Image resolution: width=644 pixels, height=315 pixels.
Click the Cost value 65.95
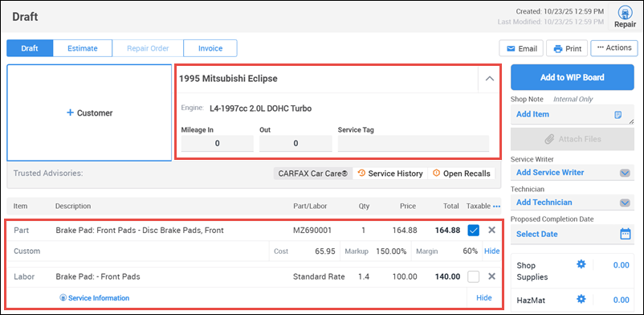[325, 251]
